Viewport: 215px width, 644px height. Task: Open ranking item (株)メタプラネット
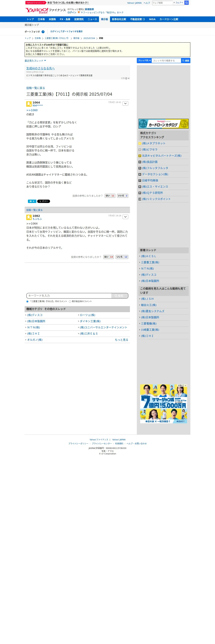pyautogui.click(x=154, y=143)
